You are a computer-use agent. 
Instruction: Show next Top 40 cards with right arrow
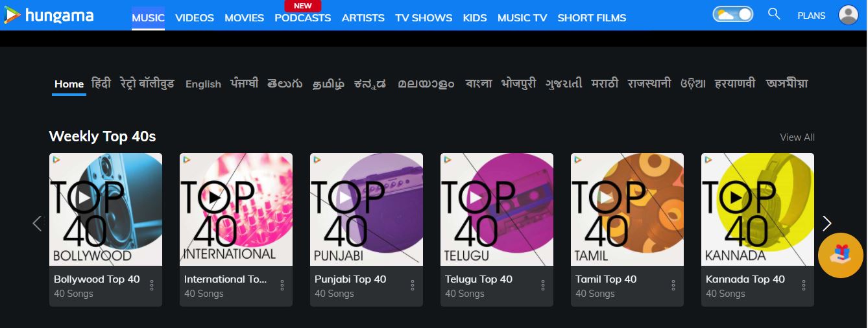pyautogui.click(x=826, y=224)
